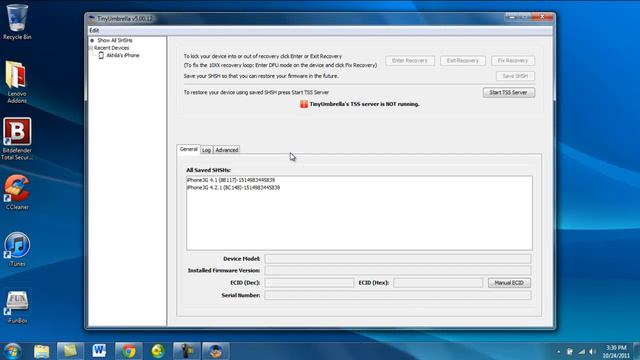Image resolution: width=640 pixels, height=360 pixels.
Task: Select the Bitdefender Total Security desktop icon
Action: pyautogui.click(x=17, y=139)
